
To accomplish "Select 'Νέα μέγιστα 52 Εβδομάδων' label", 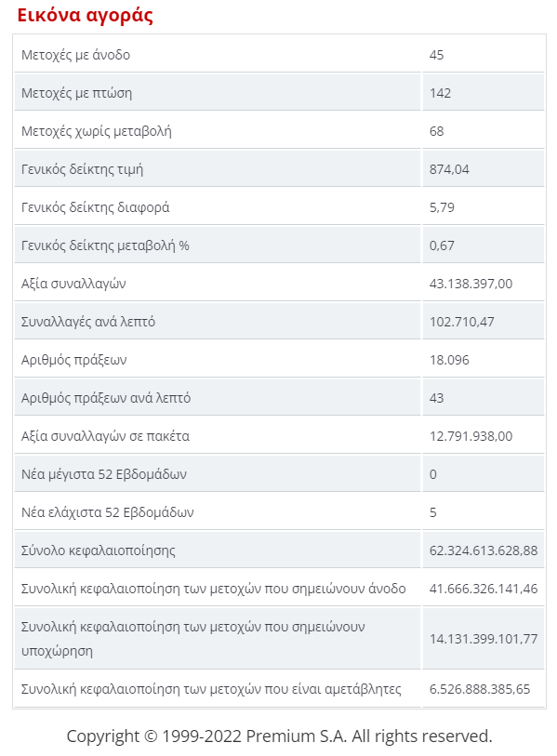I will coord(104,474).
